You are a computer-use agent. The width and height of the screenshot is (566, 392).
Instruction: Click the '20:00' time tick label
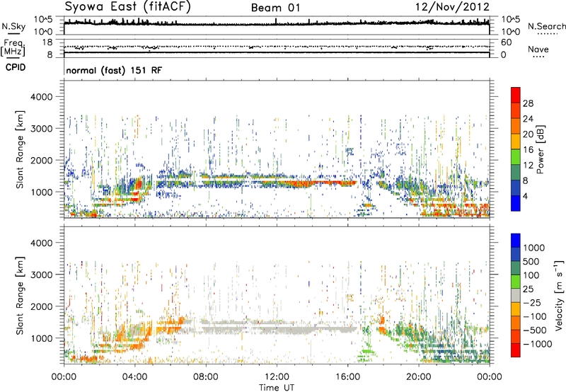tap(418, 377)
